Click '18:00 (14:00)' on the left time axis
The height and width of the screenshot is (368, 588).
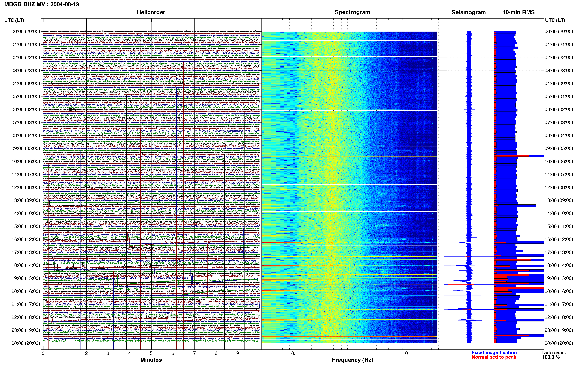pyautogui.click(x=26, y=265)
